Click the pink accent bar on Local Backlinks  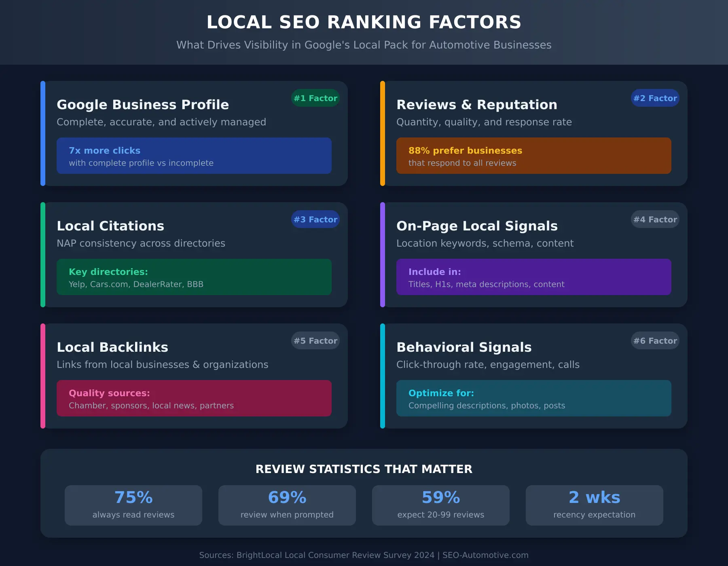click(43, 376)
